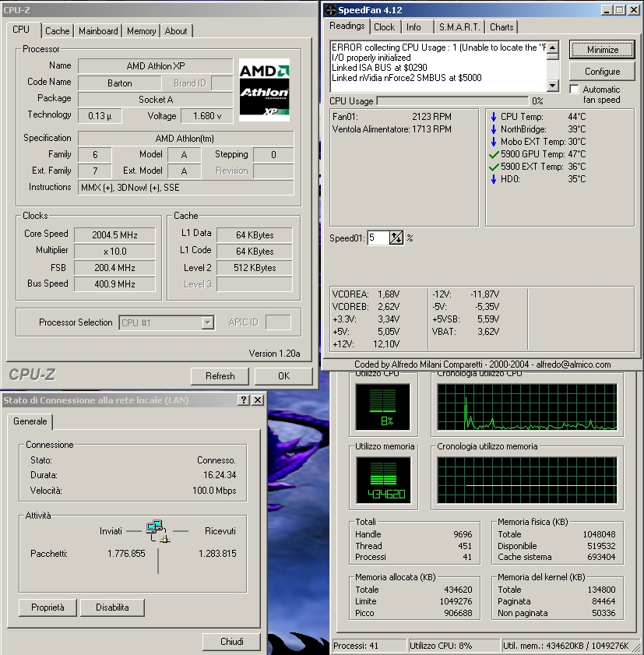Open SpeedFan Charts tab

pyautogui.click(x=501, y=27)
